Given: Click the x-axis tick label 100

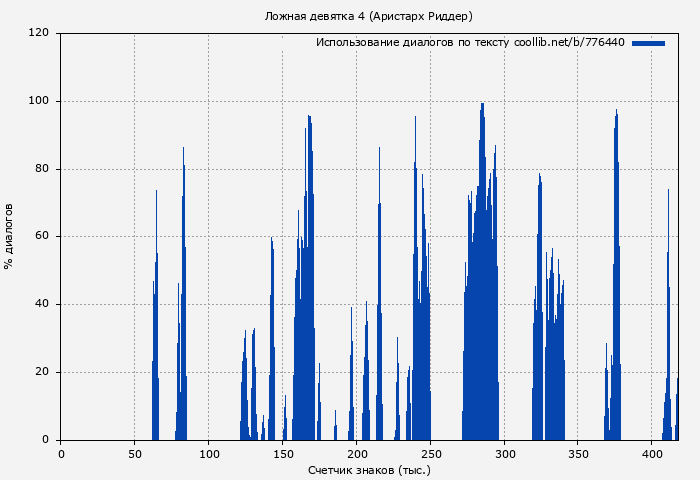Looking at the screenshot, I should [209, 453].
